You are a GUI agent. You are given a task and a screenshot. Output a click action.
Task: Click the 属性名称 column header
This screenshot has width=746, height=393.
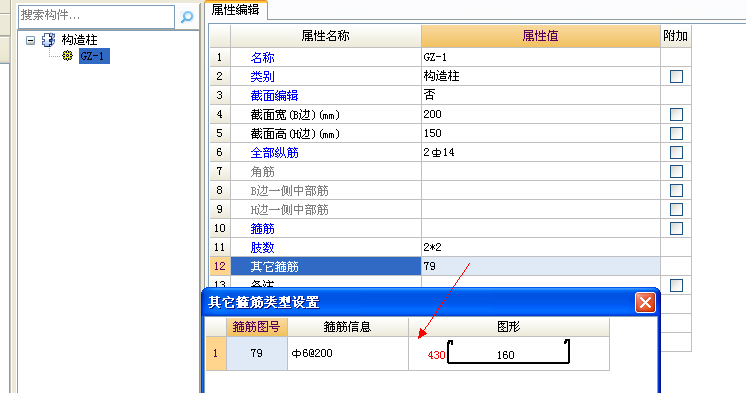326,36
